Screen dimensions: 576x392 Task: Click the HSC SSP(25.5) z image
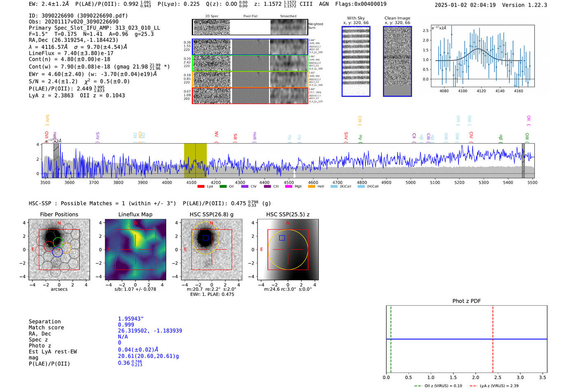click(288, 250)
